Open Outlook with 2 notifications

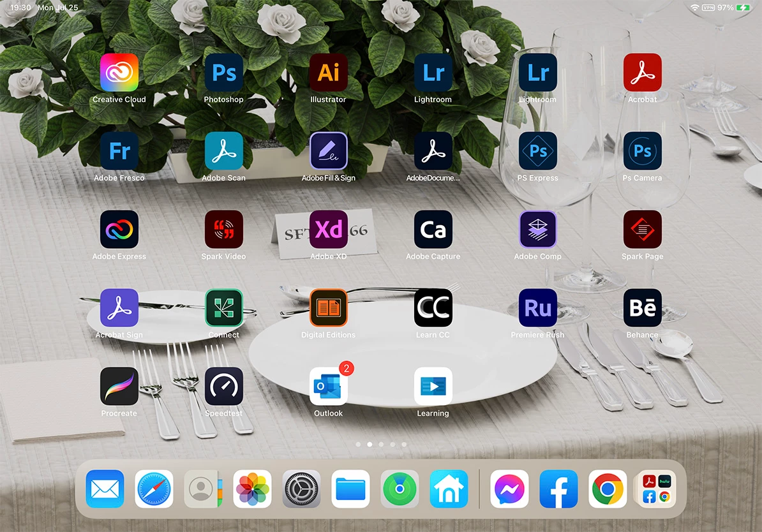tap(329, 387)
